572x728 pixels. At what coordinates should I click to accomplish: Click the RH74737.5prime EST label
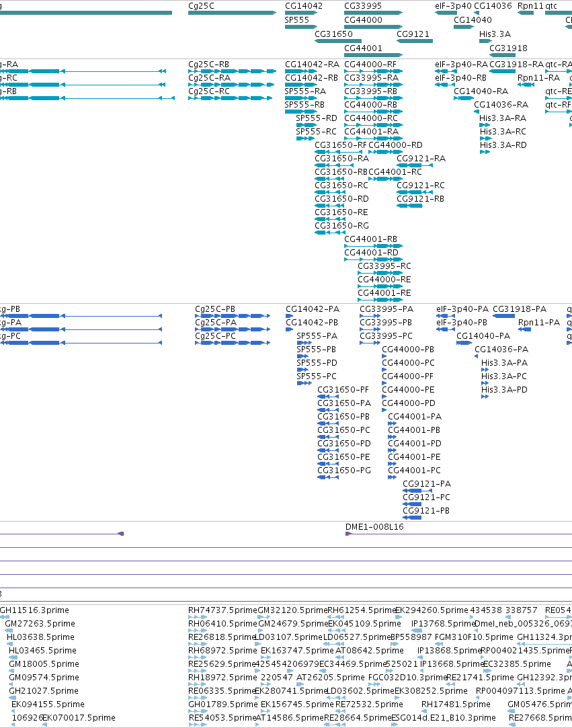[x=222, y=610]
